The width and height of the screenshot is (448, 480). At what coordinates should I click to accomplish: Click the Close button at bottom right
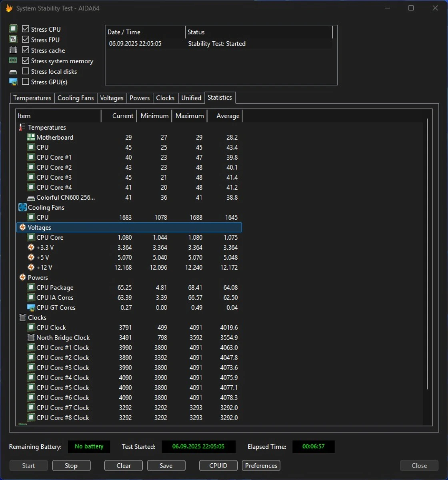click(419, 466)
